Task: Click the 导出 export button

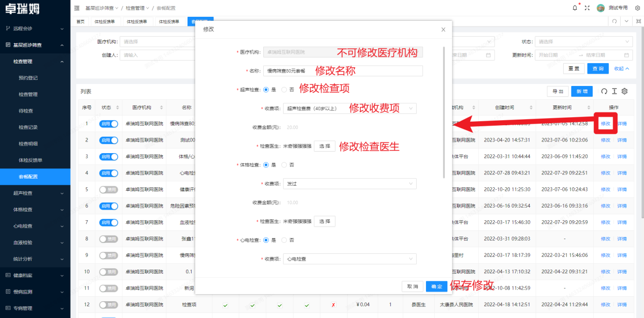Action: coord(558,91)
